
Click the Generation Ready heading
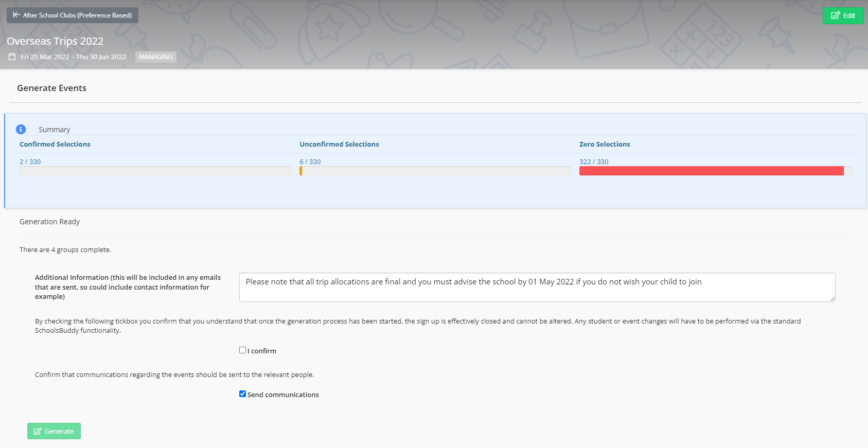click(x=49, y=222)
